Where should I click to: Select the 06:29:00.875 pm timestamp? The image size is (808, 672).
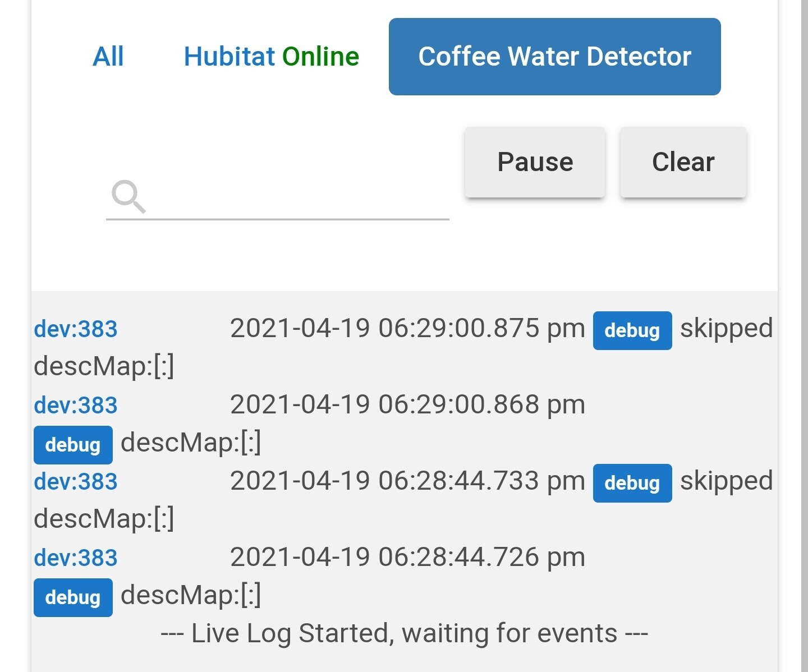(407, 328)
